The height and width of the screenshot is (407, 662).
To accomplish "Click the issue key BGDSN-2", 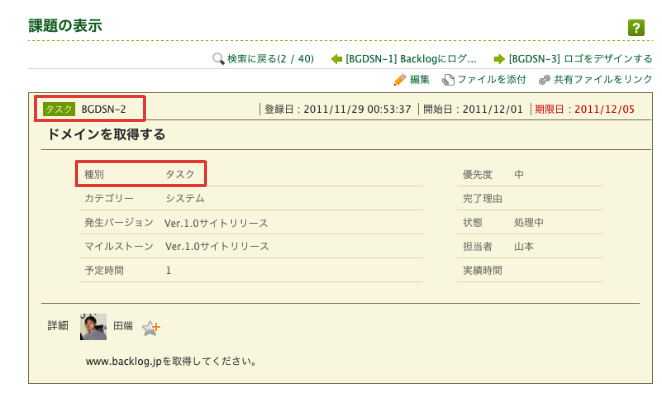I will [103, 109].
